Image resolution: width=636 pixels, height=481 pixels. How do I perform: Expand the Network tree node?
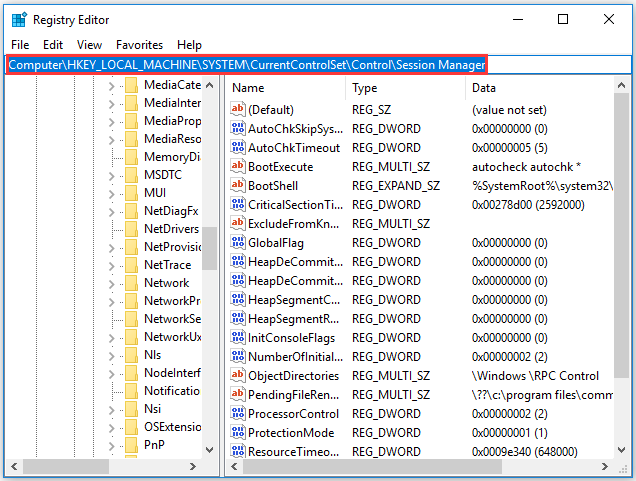coord(112,284)
